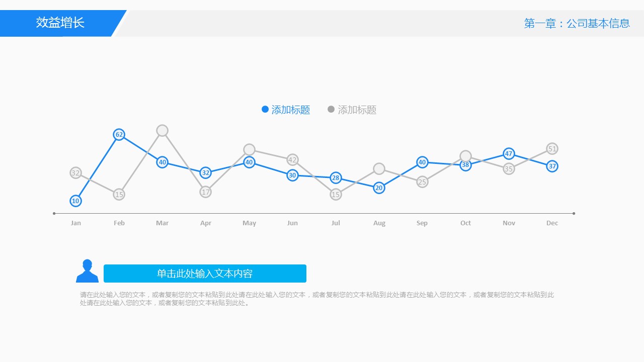
Task: Select the gray data point labeled 51
Action: (x=552, y=149)
